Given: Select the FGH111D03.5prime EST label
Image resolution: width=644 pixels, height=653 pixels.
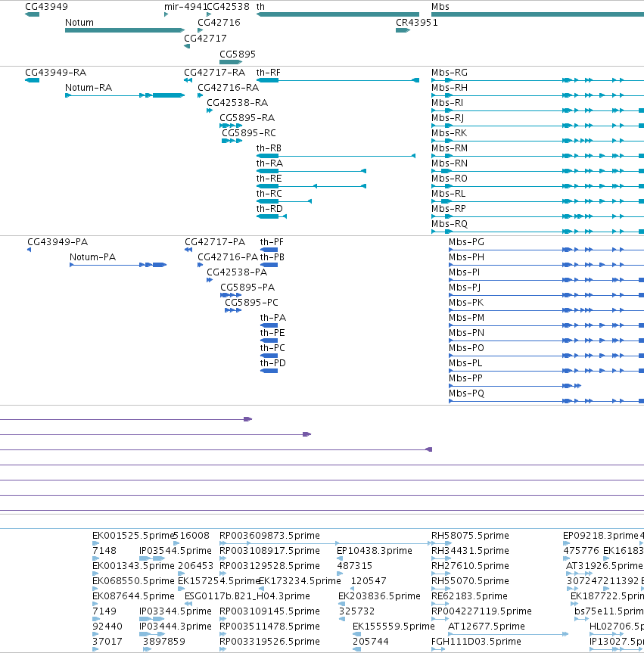Looking at the screenshot, I should click(x=476, y=642).
